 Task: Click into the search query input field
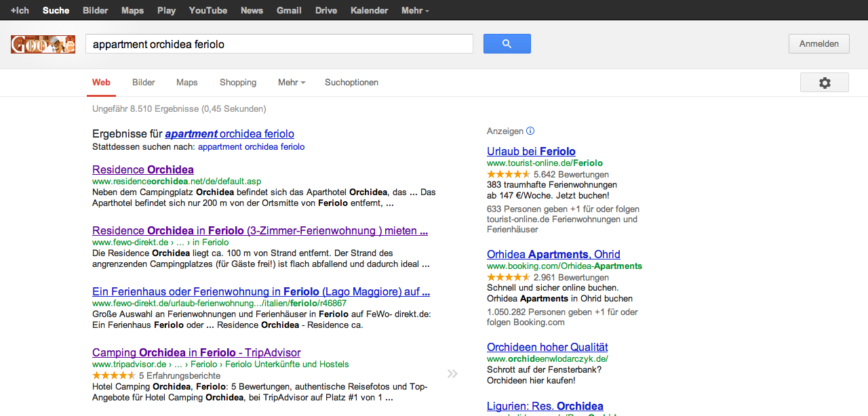click(x=279, y=44)
